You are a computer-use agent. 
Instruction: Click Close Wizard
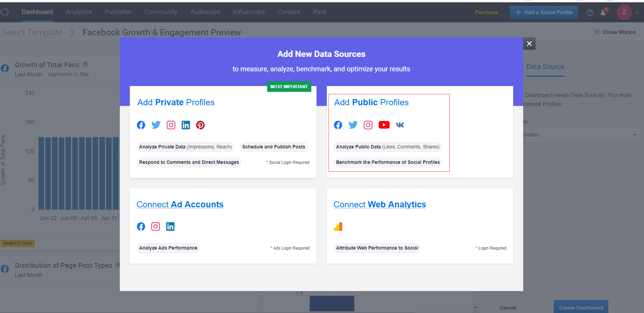[615, 32]
